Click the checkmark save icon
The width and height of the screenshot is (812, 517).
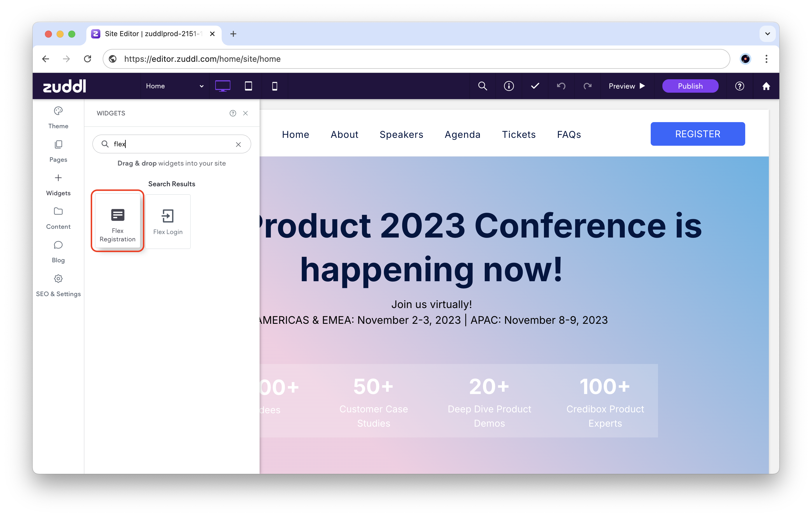[535, 86]
